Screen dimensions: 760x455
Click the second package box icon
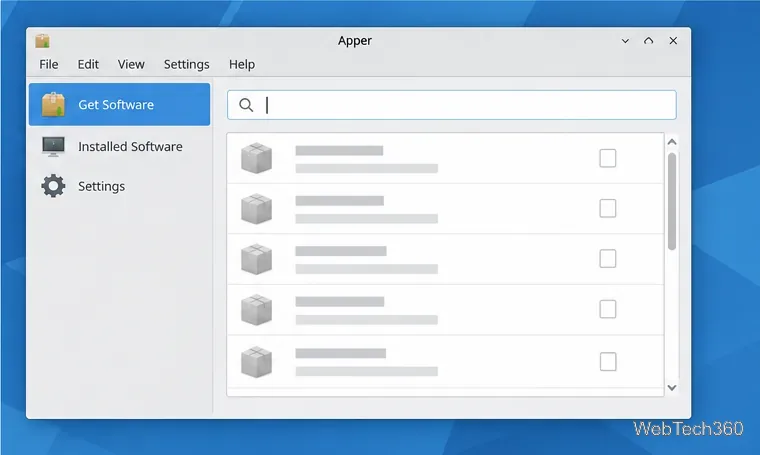[x=256, y=209]
